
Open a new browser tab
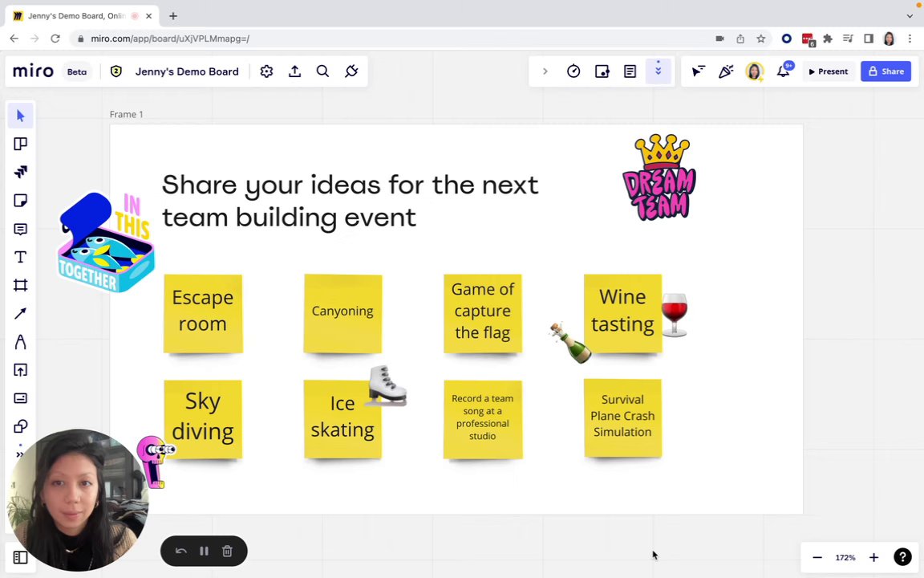172,16
